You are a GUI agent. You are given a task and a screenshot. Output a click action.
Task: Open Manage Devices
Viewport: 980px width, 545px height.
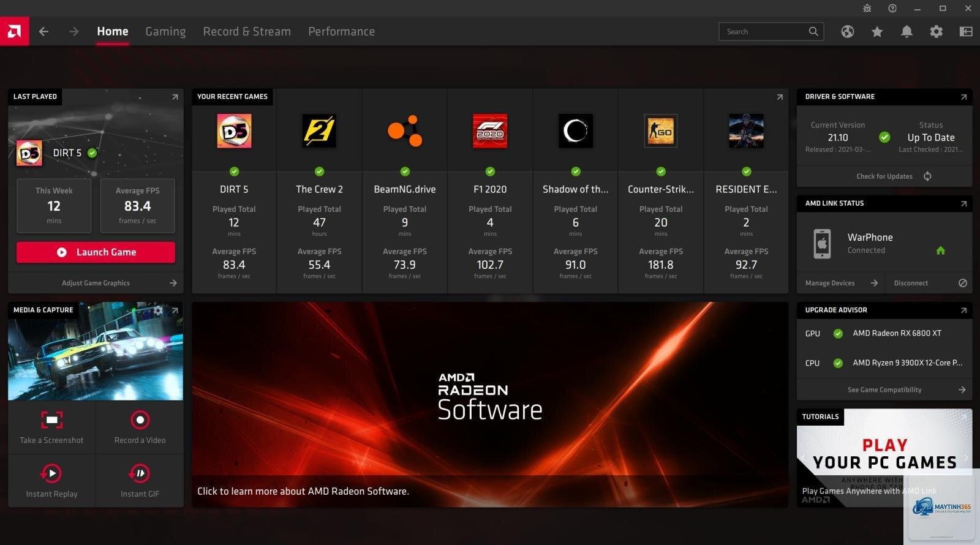pos(842,283)
